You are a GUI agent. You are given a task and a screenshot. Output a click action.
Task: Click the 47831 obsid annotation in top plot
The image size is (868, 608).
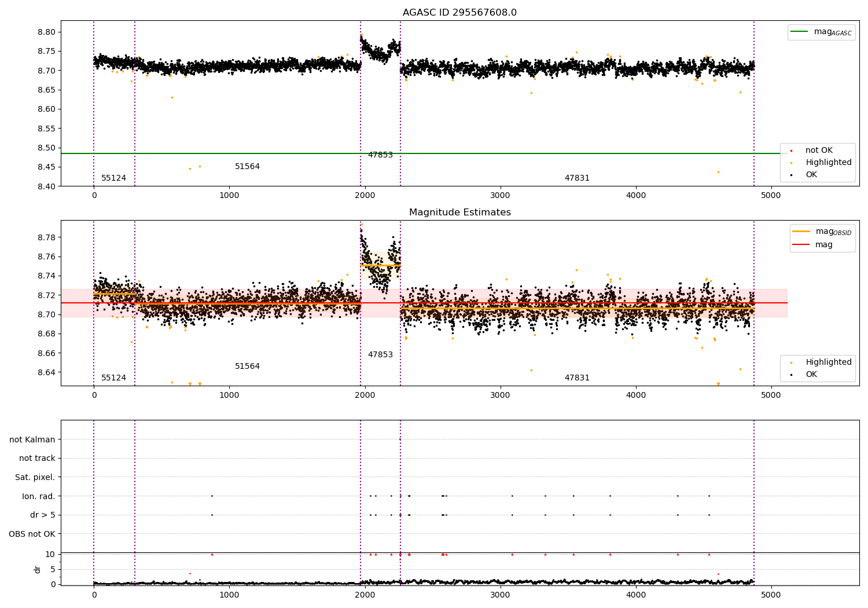coord(578,178)
